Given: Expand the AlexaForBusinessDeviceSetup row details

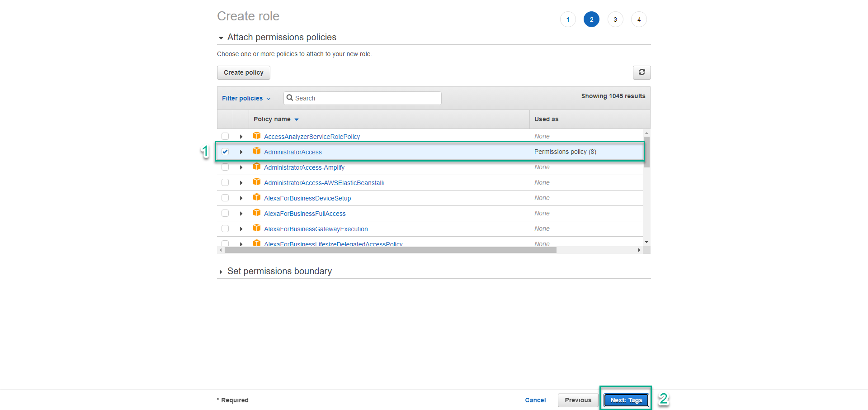Looking at the screenshot, I should [x=241, y=198].
